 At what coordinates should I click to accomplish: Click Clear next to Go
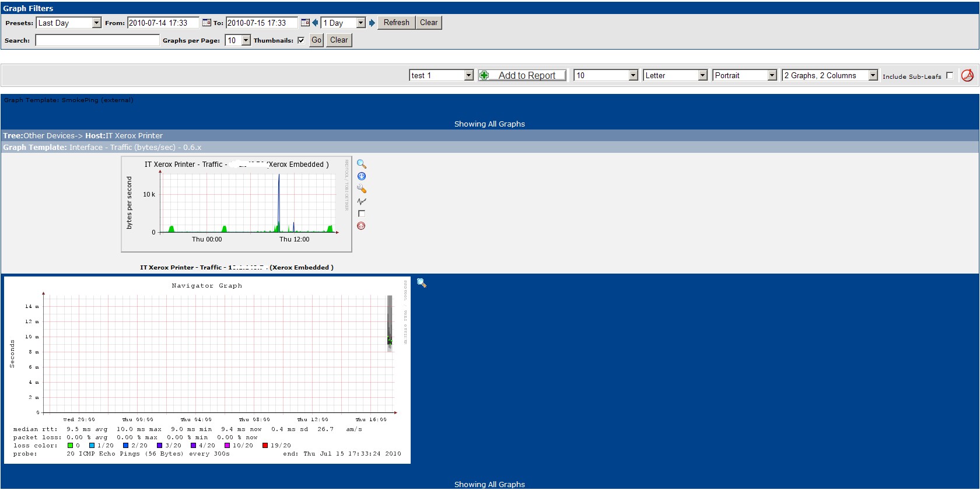point(339,40)
